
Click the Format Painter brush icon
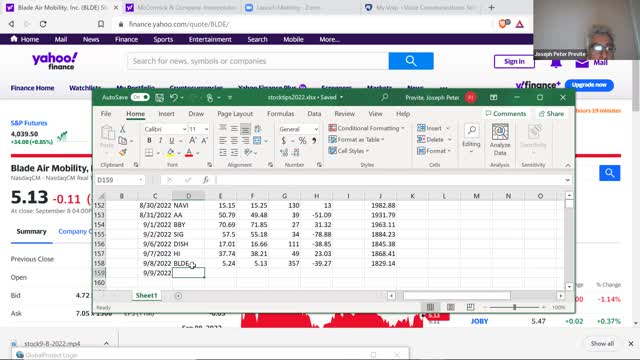[x=122, y=152]
